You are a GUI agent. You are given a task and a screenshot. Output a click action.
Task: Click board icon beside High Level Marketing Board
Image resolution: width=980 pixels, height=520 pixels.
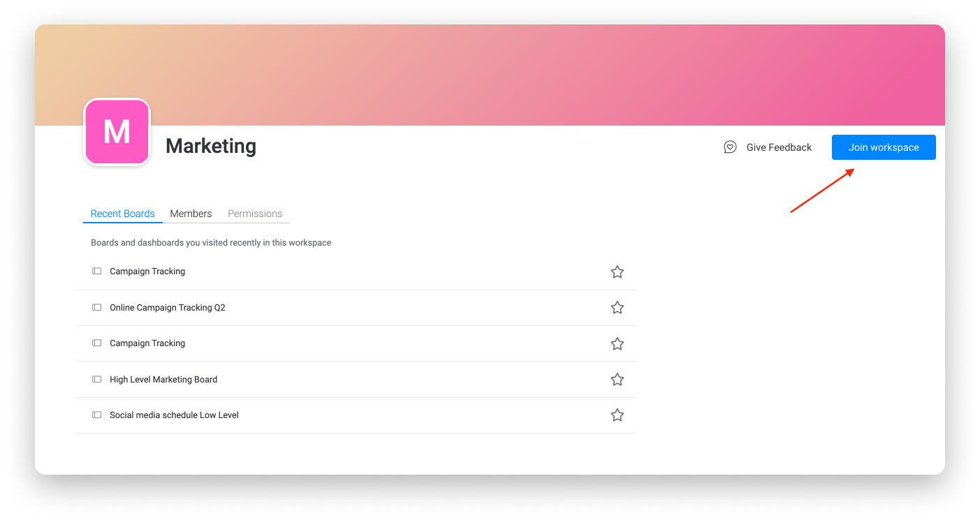tap(97, 380)
